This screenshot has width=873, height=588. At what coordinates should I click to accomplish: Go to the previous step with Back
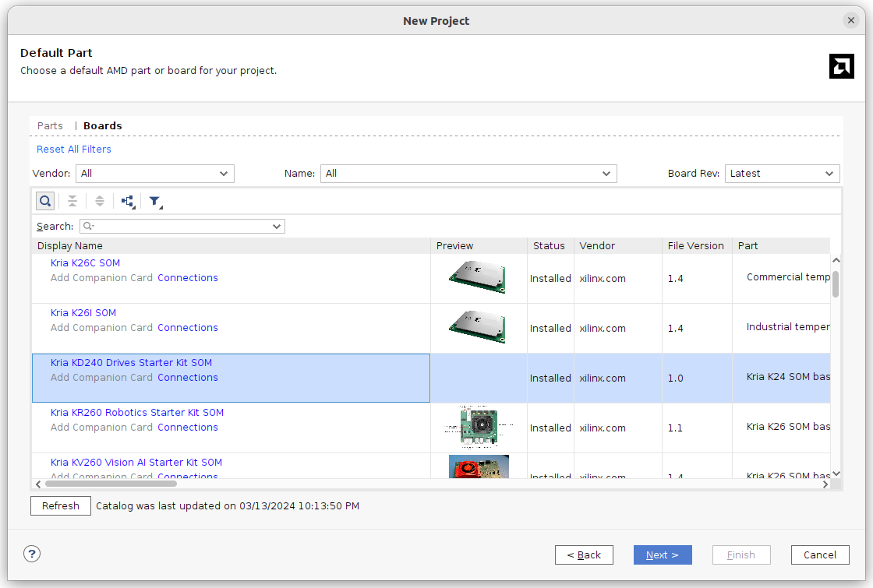coord(584,555)
